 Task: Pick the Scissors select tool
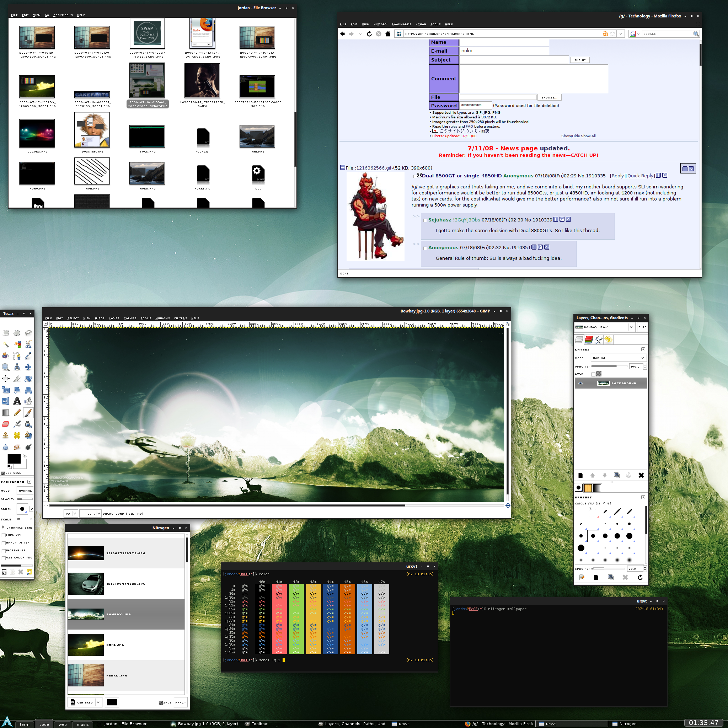[28, 344]
